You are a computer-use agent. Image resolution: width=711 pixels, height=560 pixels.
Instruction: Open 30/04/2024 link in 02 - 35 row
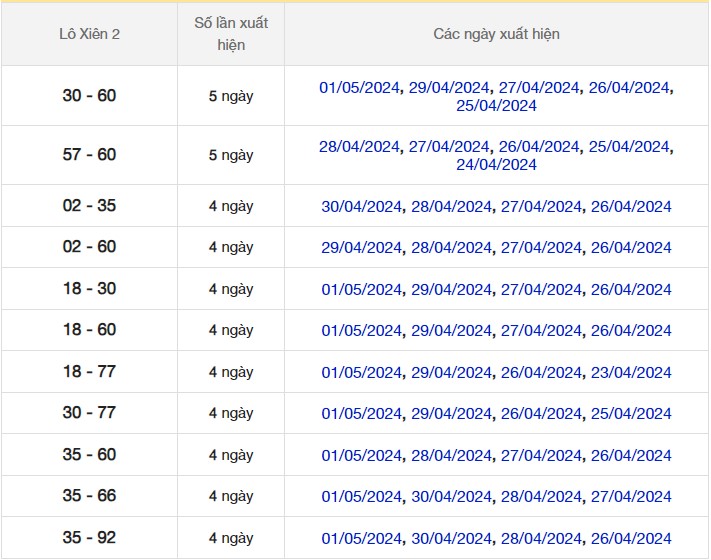pos(362,207)
